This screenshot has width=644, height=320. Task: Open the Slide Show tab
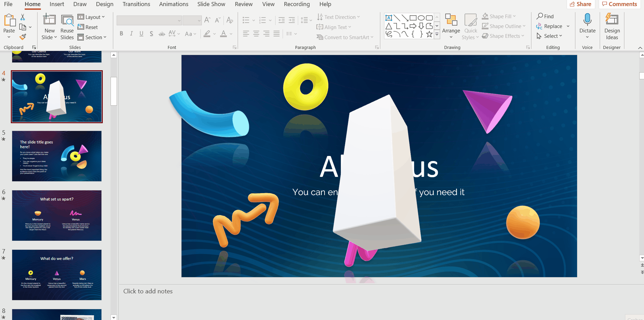coord(211,4)
